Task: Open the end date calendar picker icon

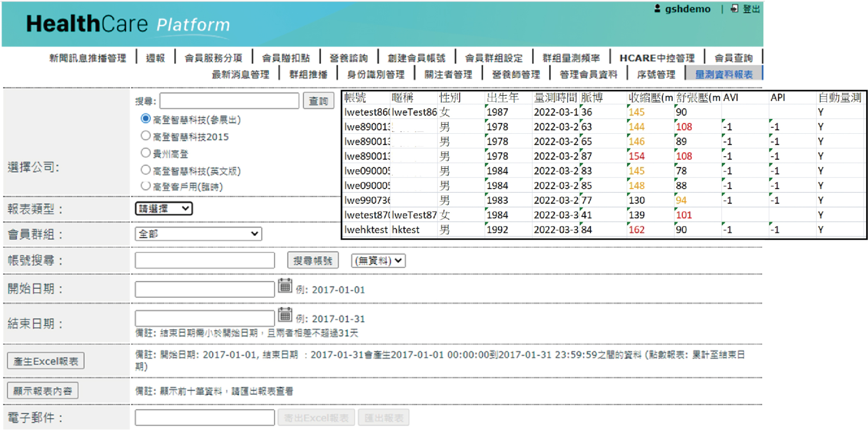Action: (x=285, y=315)
